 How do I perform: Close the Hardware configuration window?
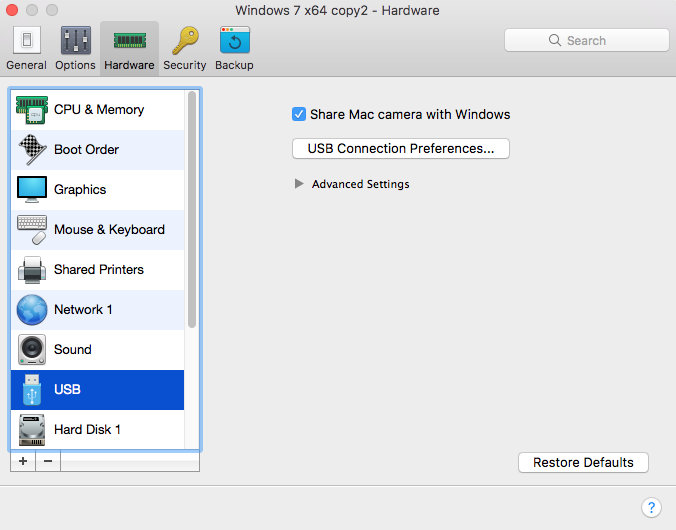(12, 10)
